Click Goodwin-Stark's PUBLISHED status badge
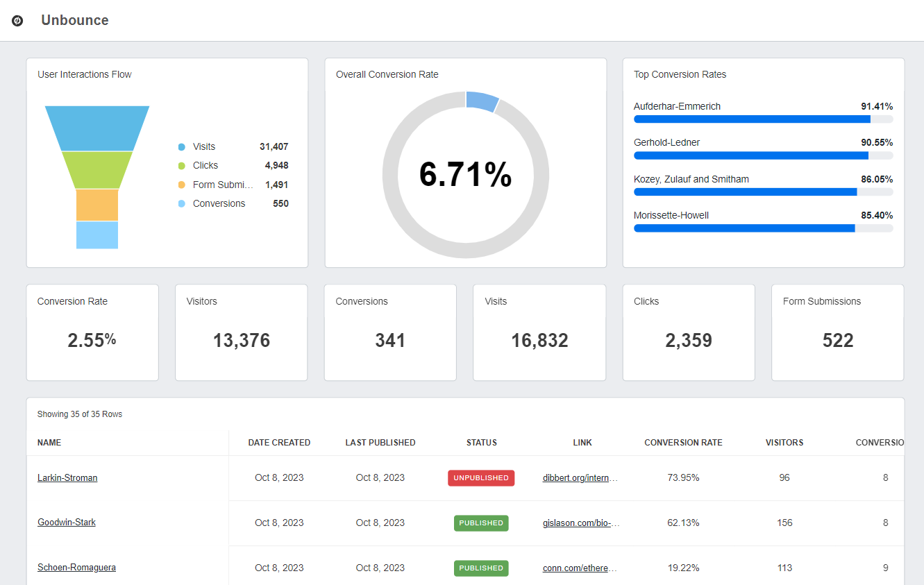Screen dimensions: 924x585 (481, 523)
